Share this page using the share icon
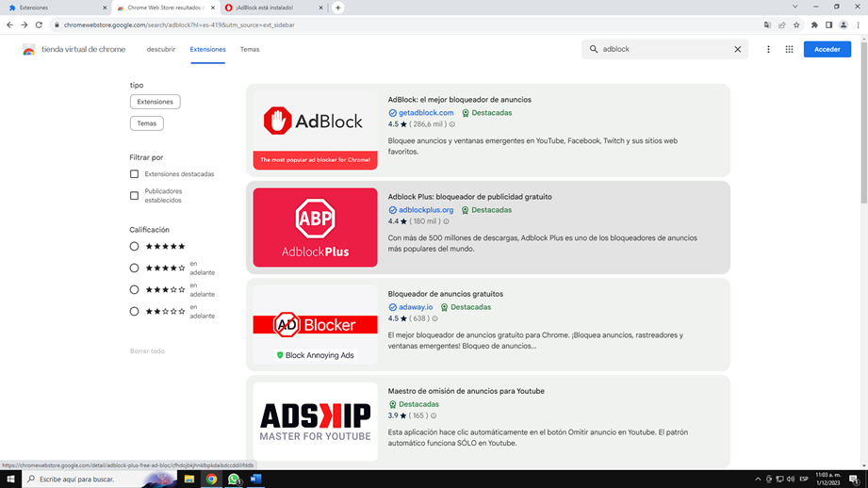Viewport: 868px width, 488px height. pos(781,24)
